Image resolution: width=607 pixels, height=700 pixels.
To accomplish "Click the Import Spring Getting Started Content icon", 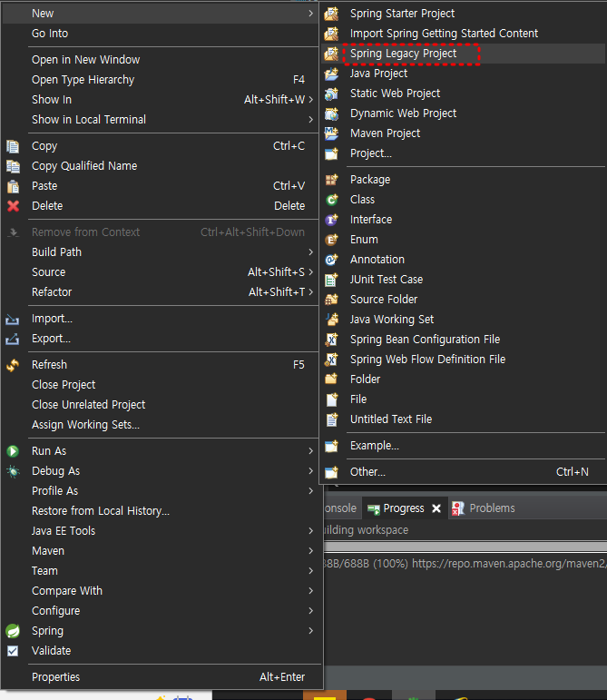I will tap(331, 34).
